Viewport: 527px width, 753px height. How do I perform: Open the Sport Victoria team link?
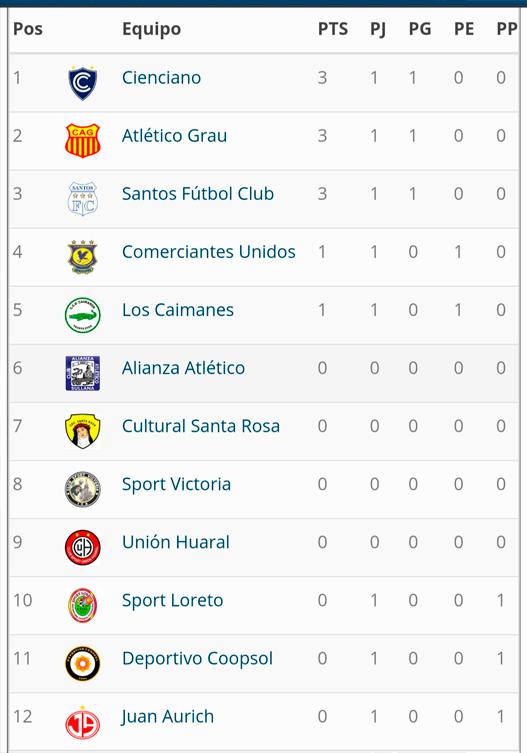(x=176, y=484)
